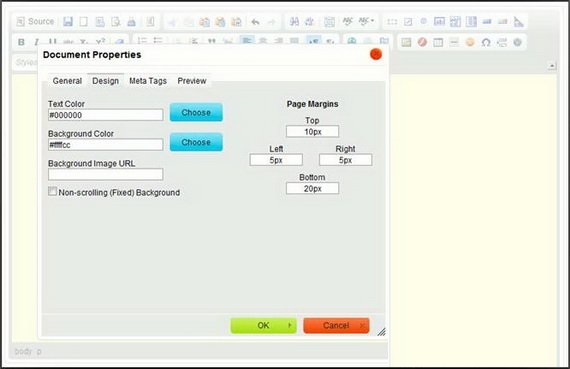This screenshot has width=570, height=369.
Task: Click the editor scrollbar up arrow
Action: click(x=552, y=66)
